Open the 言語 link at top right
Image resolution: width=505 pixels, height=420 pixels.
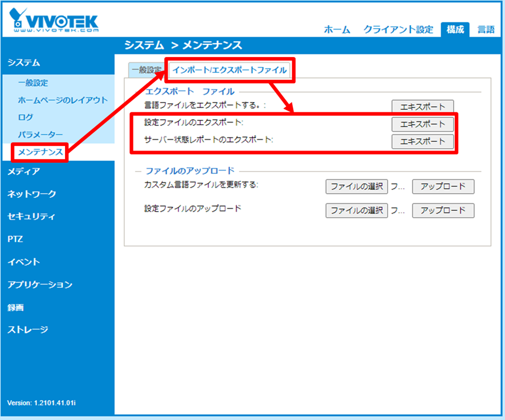tap(486, 30)
